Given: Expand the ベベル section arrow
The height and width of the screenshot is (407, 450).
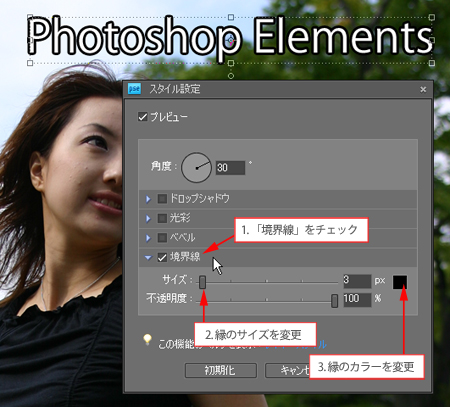Looking at the screenshot, I should pos(148,238).
